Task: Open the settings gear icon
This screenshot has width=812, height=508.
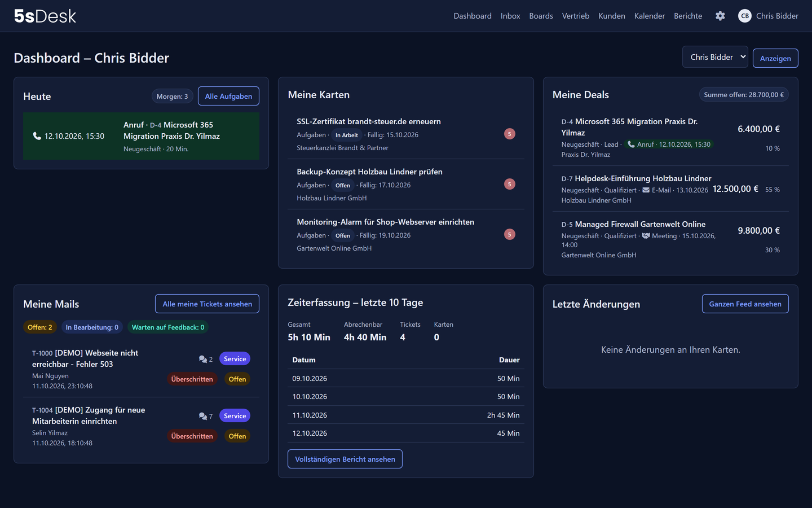Action: (x=720, y=16)
